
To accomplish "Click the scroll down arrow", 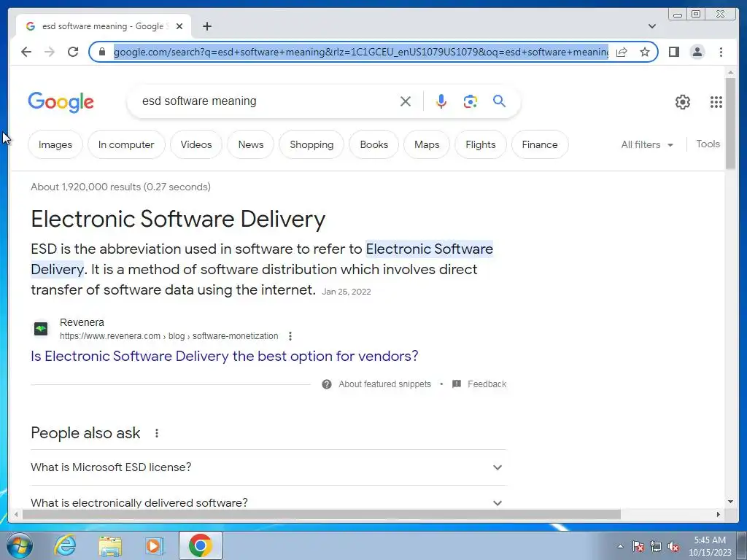I will point(730,502).
